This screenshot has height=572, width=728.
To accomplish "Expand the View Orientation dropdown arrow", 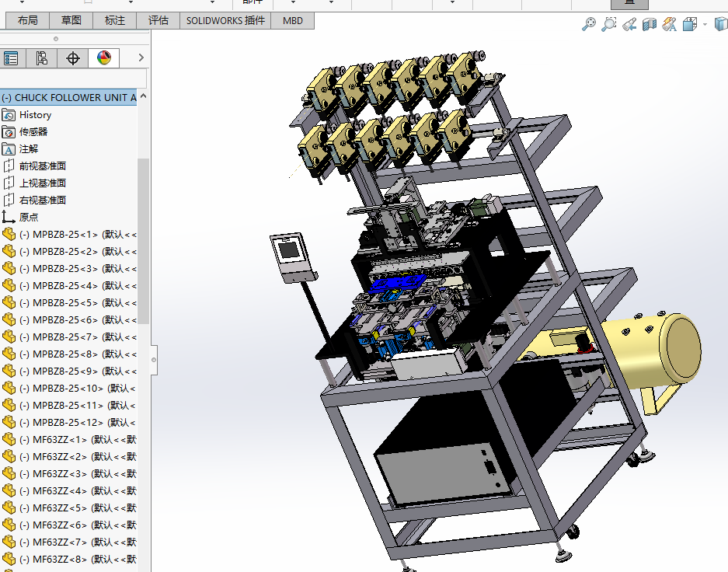I will 705,24.
